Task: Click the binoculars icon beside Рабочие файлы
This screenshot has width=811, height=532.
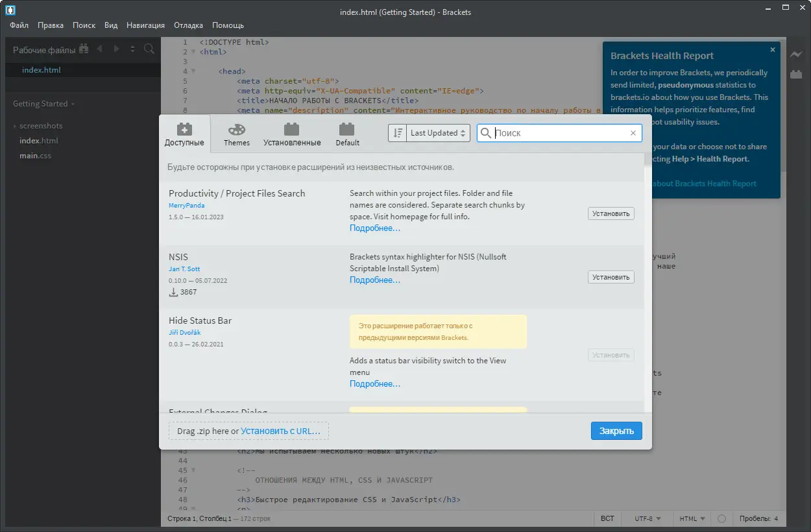Action: 82,49
